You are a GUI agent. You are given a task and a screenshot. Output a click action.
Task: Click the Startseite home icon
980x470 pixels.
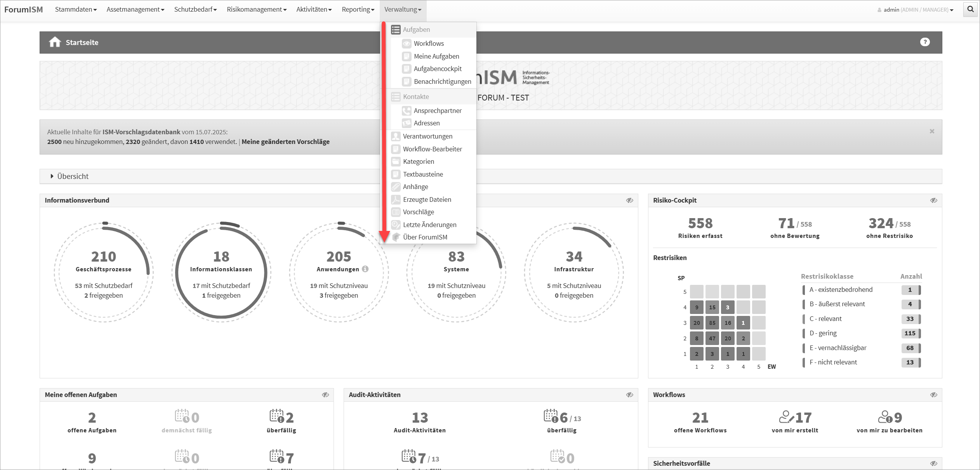click(x=55, y=42)
